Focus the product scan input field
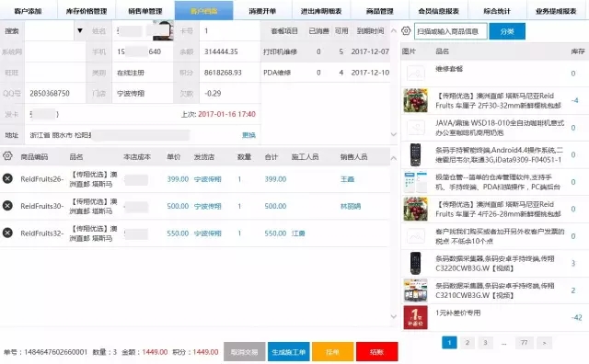Screen dimensions: 589x364 [451, 31]
